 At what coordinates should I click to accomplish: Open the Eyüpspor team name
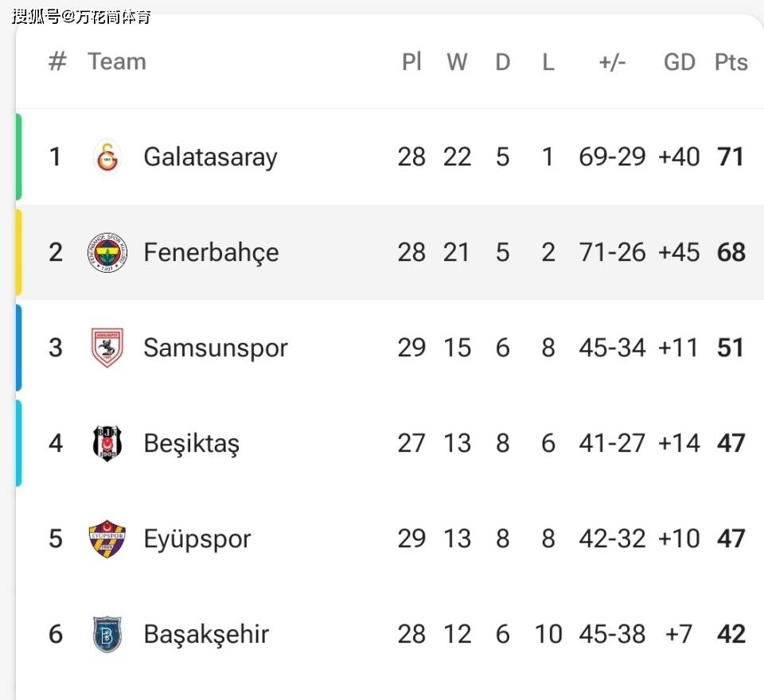pyautogui.click(x=197, y=539)
